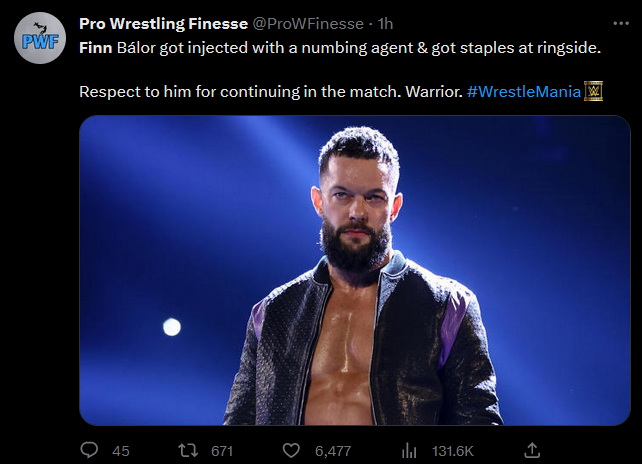The width and height of the screenshot is (642, 464).
Task: Enlarge the Finn Bálor photo
Action: click(346, 270)
